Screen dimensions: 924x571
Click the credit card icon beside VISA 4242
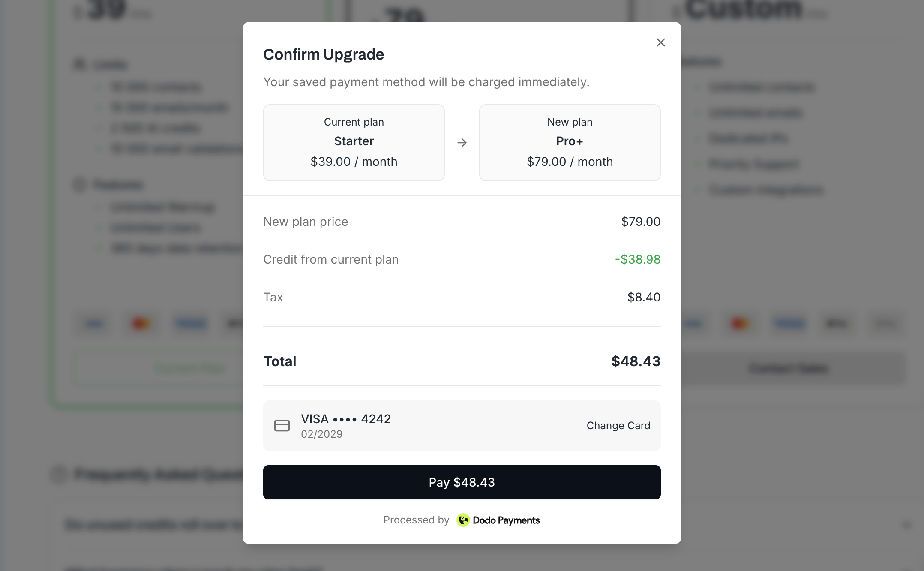click(x=282, y=425)
